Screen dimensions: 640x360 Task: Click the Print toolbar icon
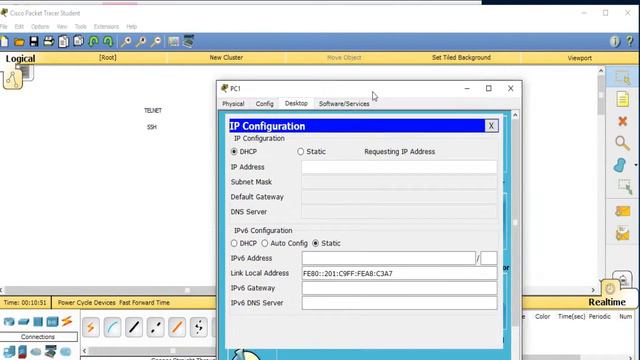49,41
